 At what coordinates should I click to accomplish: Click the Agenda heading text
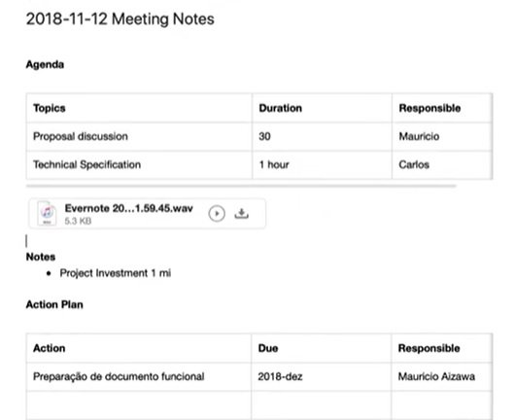(x=45, y=65)
